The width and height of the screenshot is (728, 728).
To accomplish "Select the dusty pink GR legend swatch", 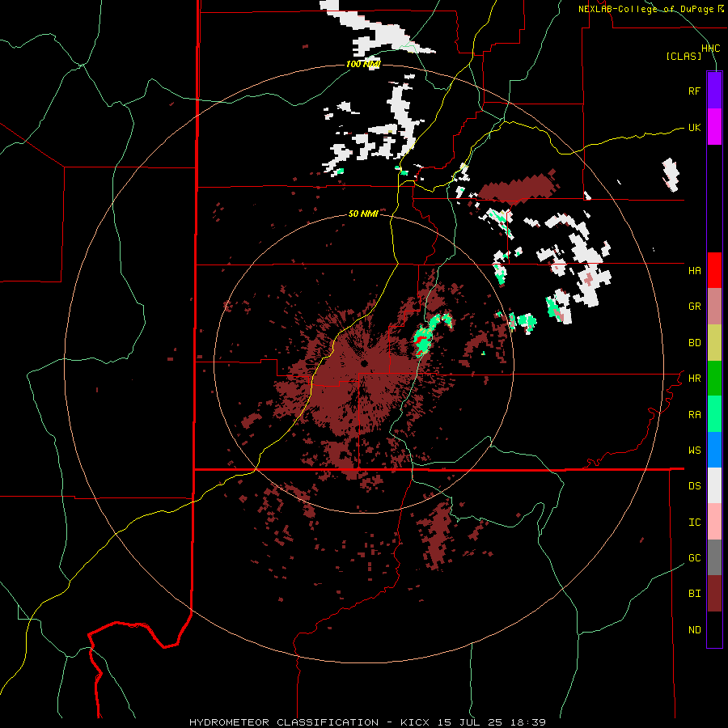I will coord(714,307).
